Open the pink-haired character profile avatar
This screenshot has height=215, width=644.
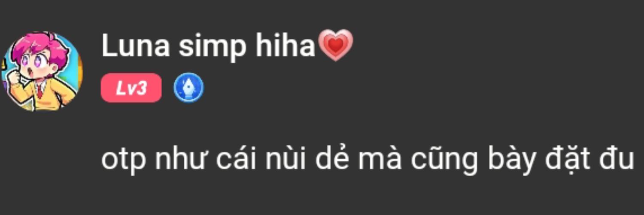click(x=42, y=71)
